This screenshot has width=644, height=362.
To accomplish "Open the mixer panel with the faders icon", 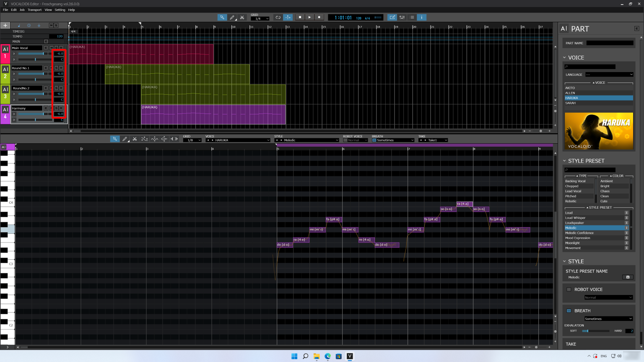I will (402, 17).
